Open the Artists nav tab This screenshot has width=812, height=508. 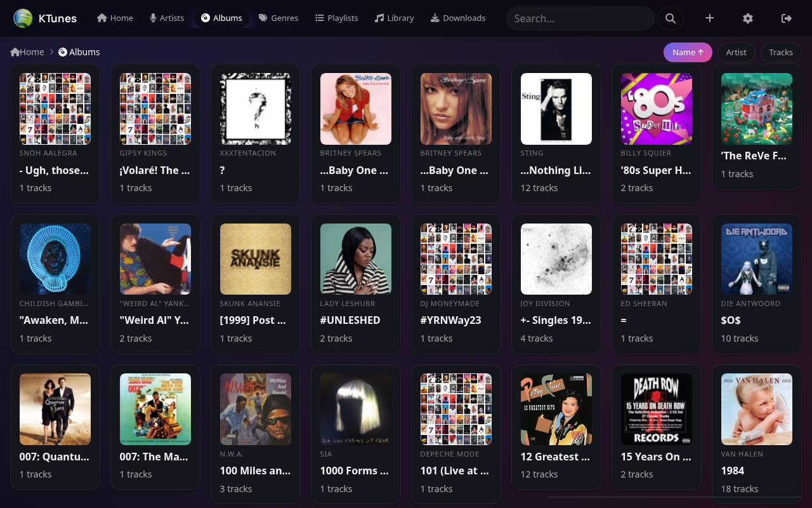[x=167, y=18]
